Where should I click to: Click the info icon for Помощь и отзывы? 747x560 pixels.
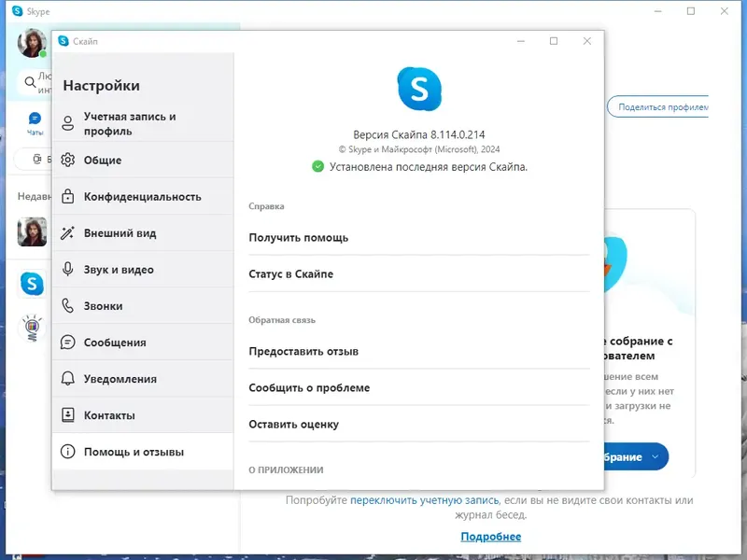(x=67, y=452)
